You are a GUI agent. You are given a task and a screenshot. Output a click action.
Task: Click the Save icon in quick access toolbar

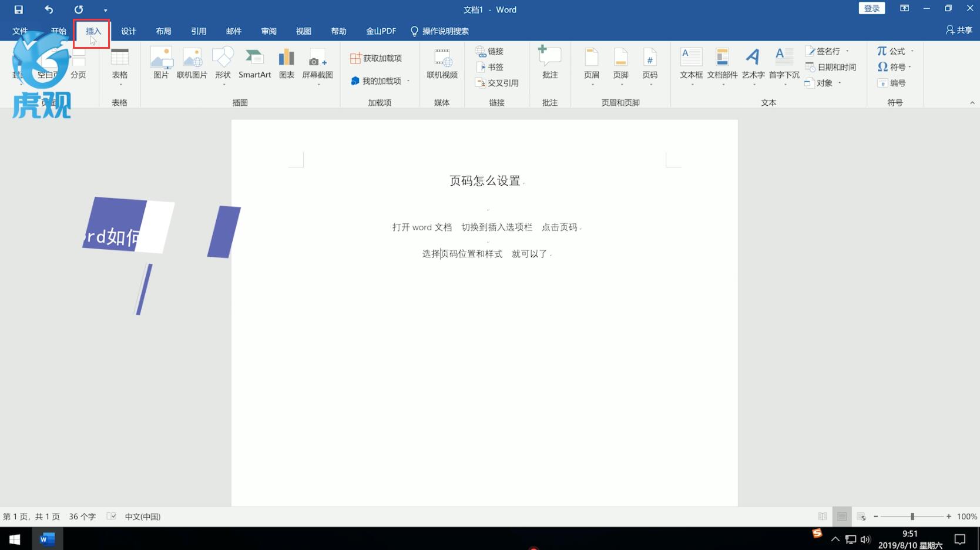18,9
